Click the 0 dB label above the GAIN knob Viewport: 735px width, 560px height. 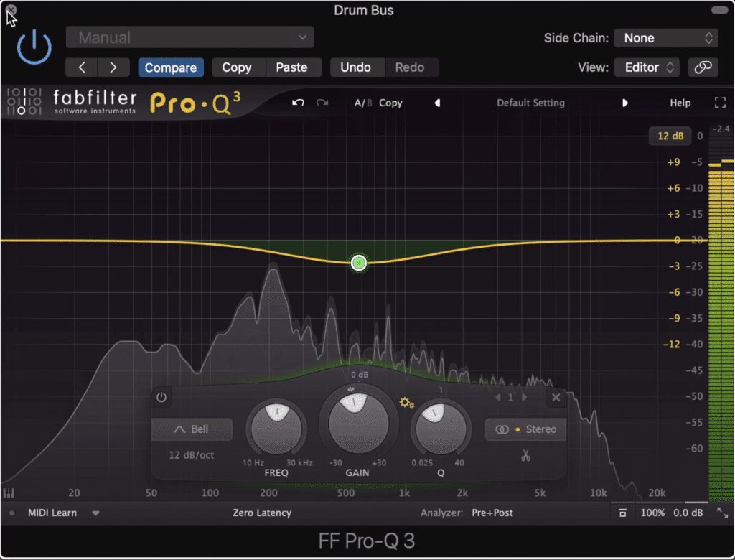click(360, 374)
